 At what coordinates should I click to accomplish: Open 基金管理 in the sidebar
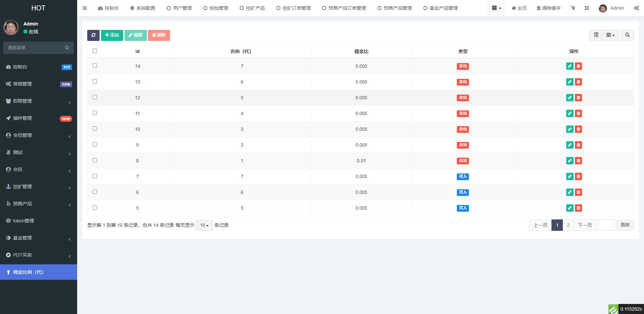pyautogui.click(x=39, y=238)
